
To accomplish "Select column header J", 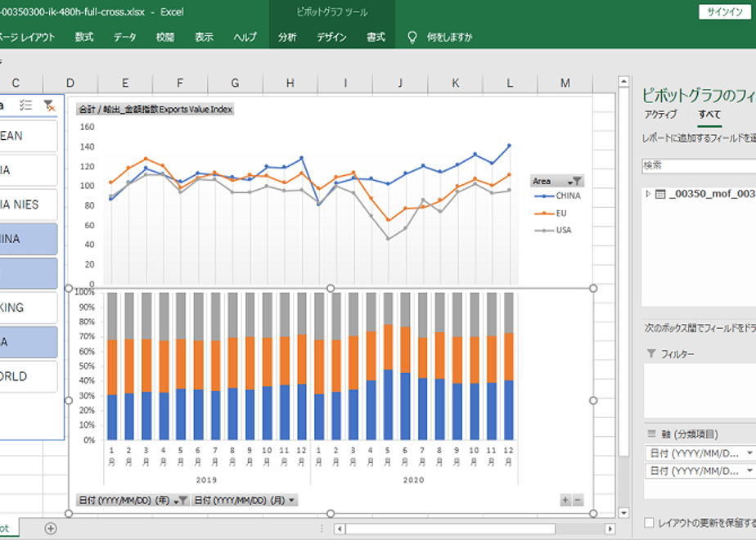I will (x=400, y=83).
